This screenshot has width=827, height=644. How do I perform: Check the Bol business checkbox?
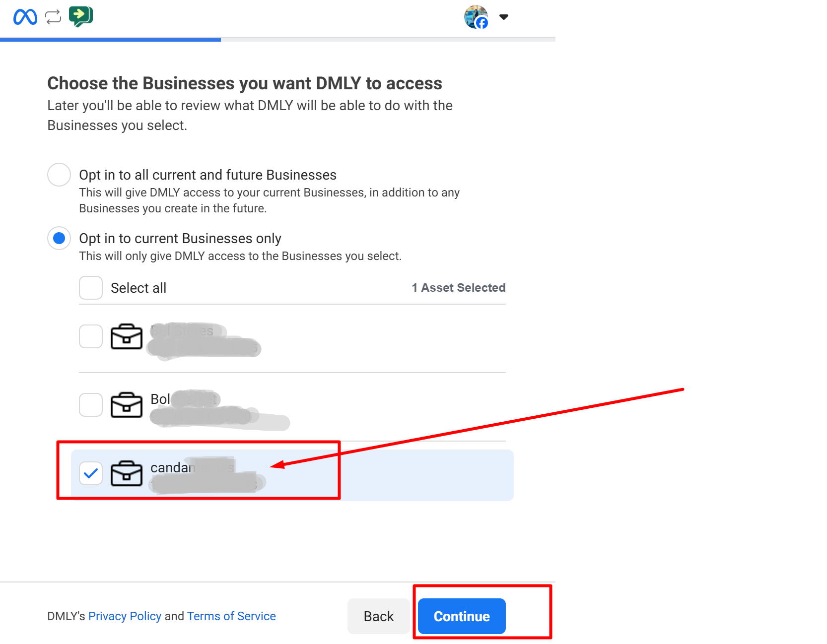pos(91,405)
